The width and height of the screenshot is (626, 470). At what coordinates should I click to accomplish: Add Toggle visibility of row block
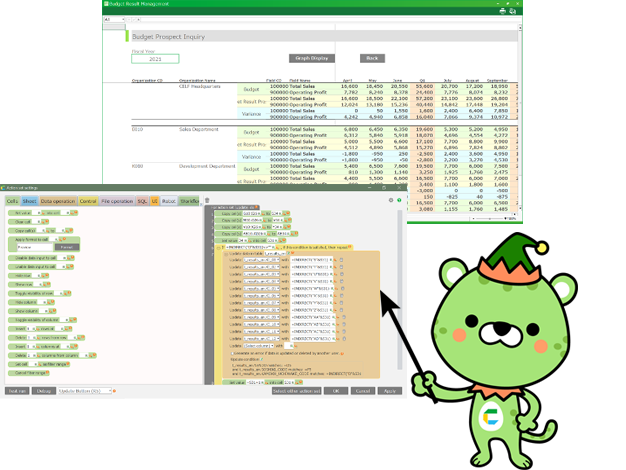tap(40, 294)
